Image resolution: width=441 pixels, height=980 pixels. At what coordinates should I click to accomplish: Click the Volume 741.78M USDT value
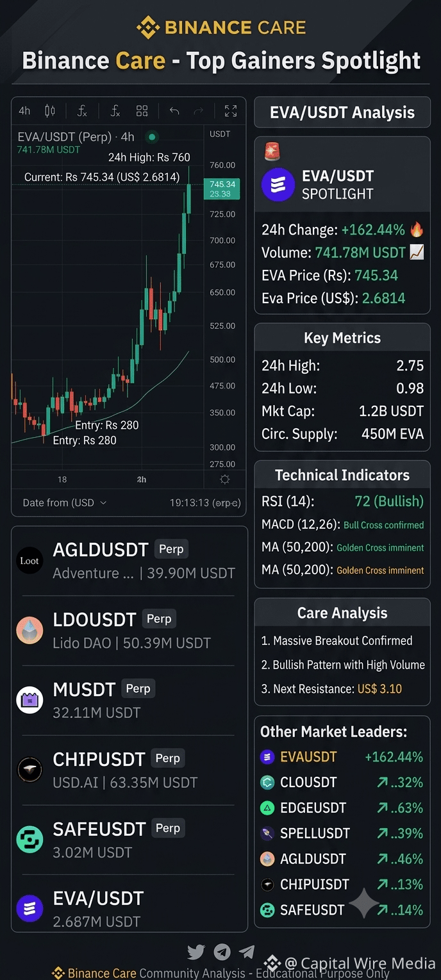tap(360, 253)
